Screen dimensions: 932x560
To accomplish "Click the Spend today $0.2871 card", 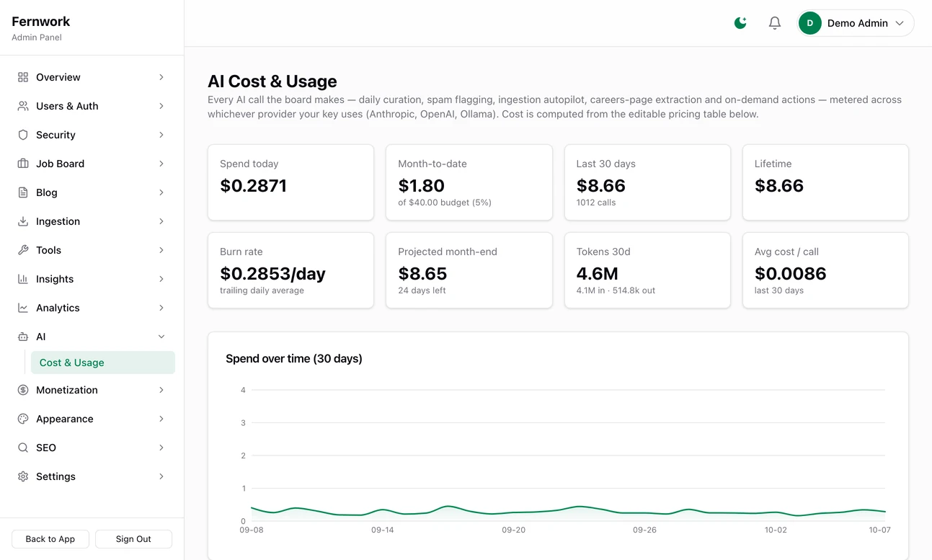I will click(290, 182).
